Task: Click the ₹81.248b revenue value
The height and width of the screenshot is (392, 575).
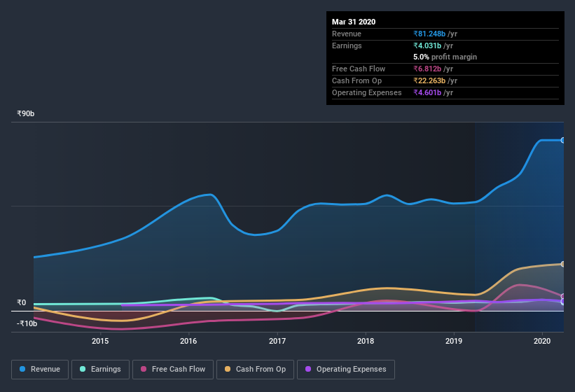Action: tap(429, 34)
